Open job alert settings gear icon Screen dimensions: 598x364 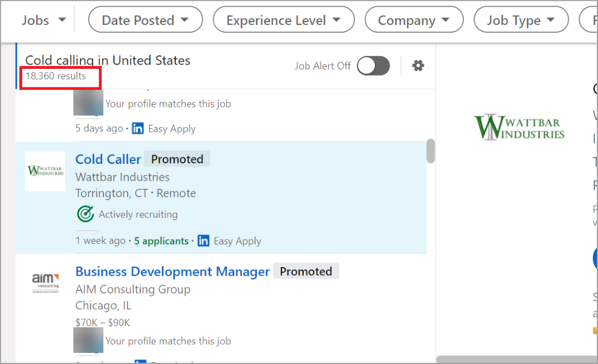(418, 66)
